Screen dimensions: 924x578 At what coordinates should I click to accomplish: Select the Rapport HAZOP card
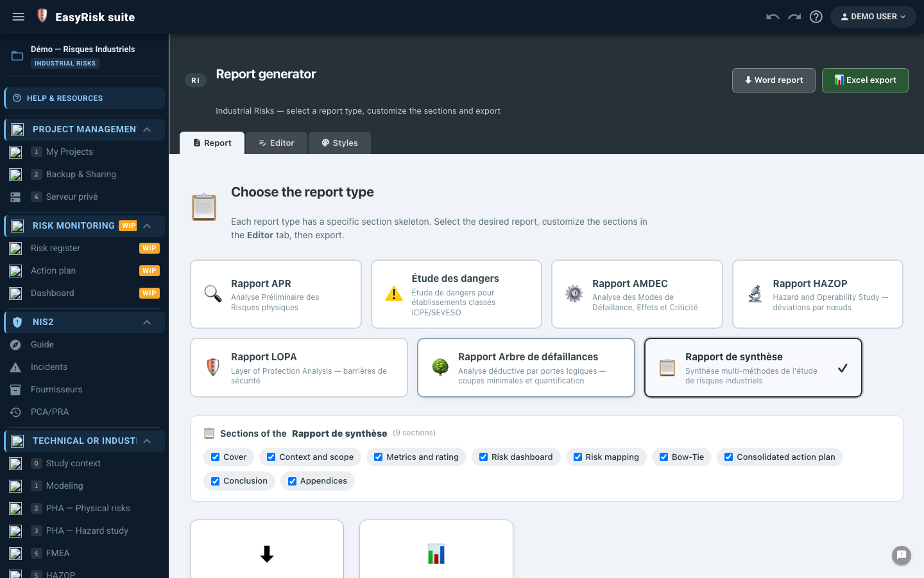pyautogui.click(x=817, y=294)
